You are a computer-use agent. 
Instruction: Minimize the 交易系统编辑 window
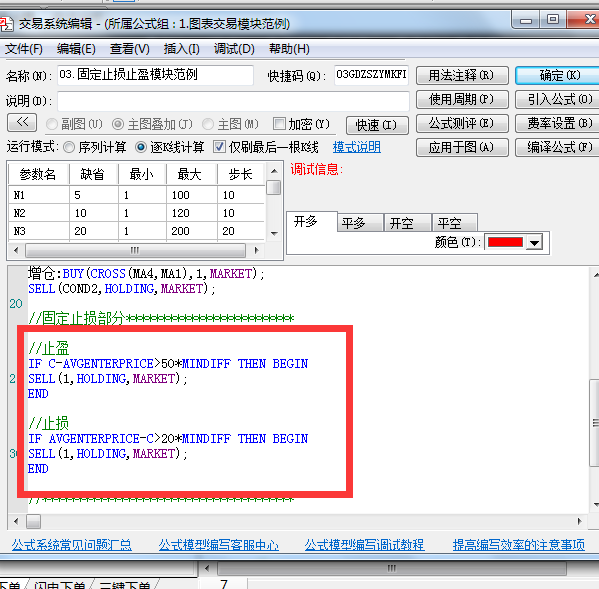pyautogui.click(x=526, y=20)
